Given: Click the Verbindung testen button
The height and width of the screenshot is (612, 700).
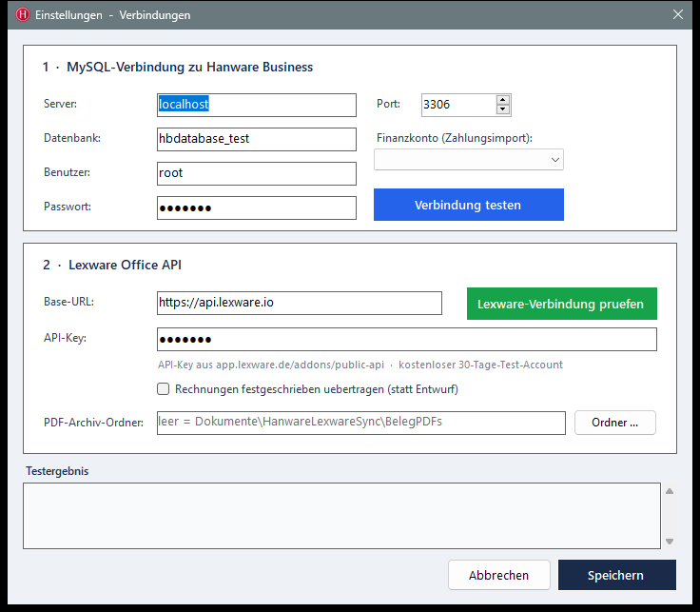Looking at the screenshot, I should coord(468,205).
